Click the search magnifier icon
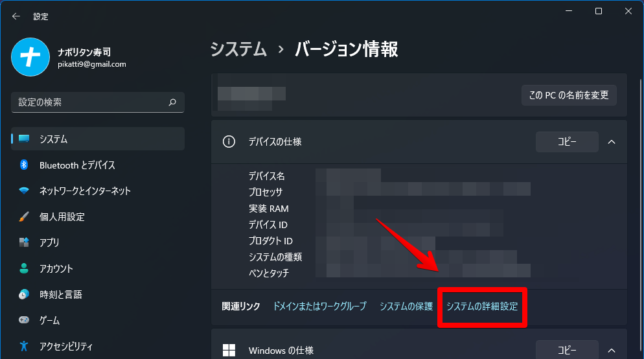 pyautogui.click(x=172, y=102)
